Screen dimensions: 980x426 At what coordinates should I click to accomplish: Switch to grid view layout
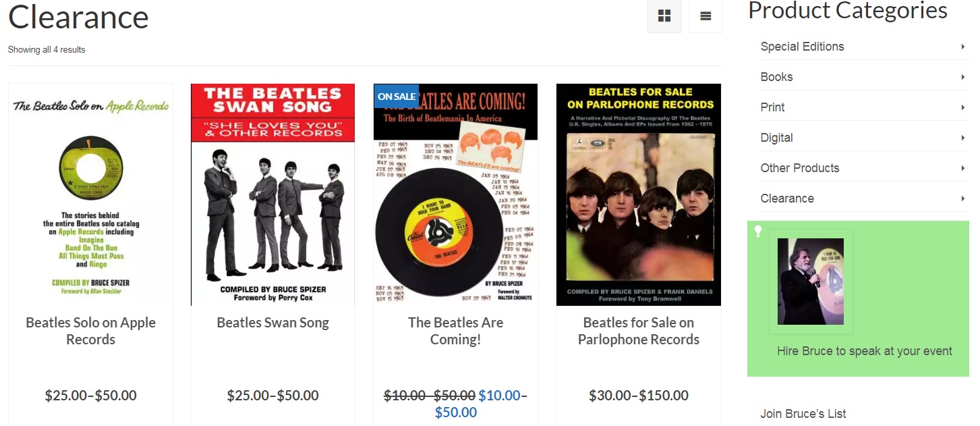[664, 16]
